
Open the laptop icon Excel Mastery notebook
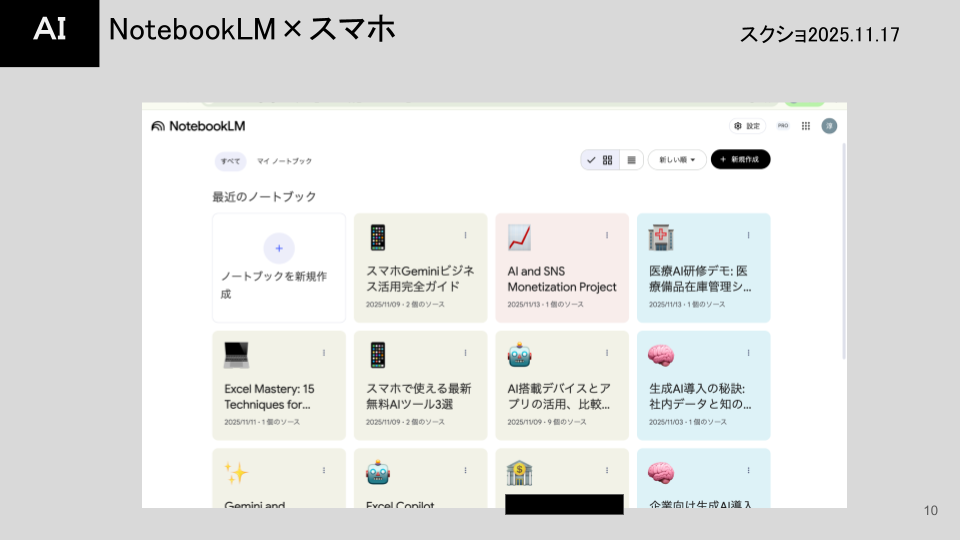pyautogui.click(x=279, y=385)
